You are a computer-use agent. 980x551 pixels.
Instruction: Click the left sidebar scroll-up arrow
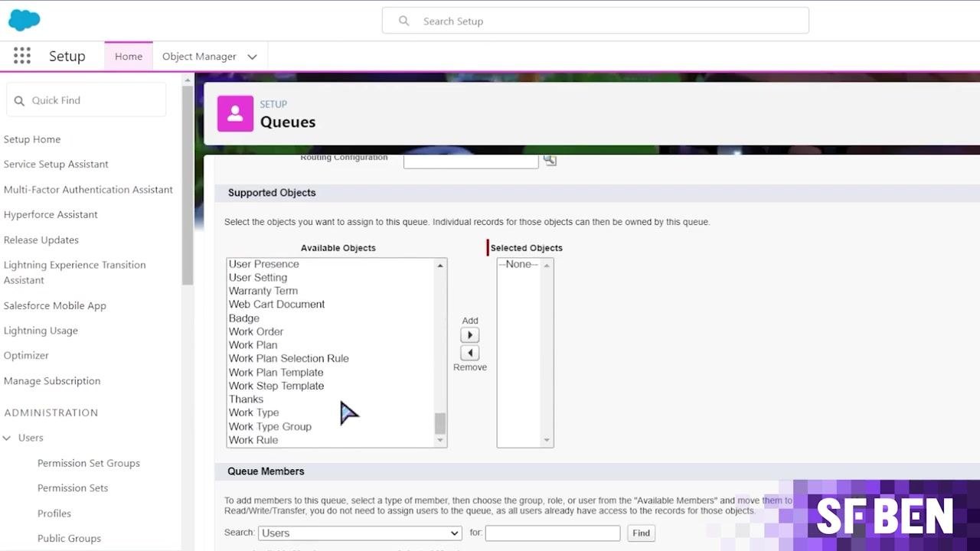point(188,79)
